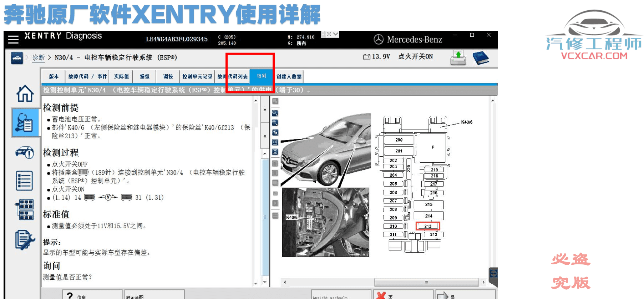Click the car illustration thumbnail
644x299 pixels.
[x=326, y=150]
